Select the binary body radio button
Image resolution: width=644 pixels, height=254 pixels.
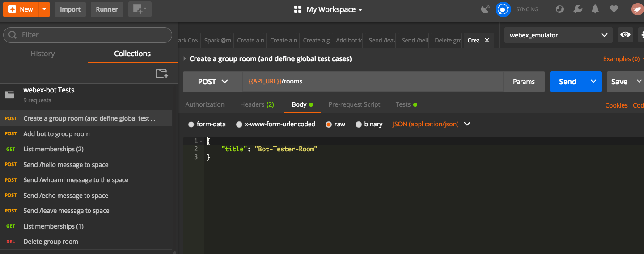click(x=358, y=125)
